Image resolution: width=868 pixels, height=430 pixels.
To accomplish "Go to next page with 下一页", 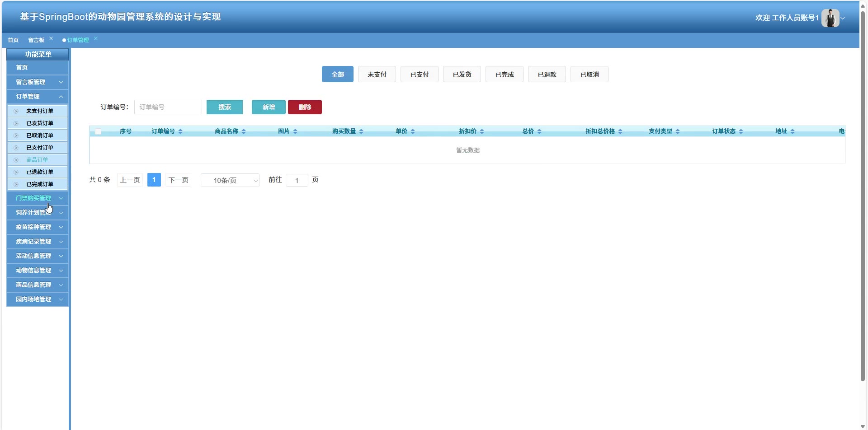I will pos(178,180).
